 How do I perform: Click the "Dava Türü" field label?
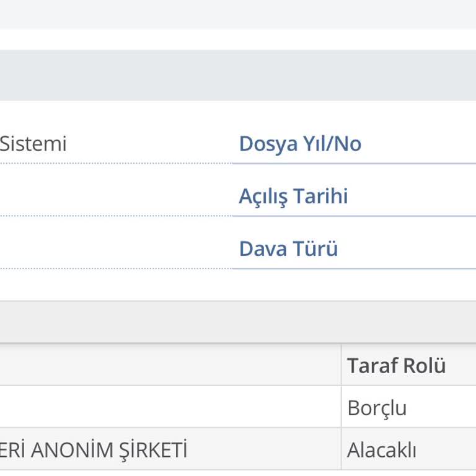point(288,249)
